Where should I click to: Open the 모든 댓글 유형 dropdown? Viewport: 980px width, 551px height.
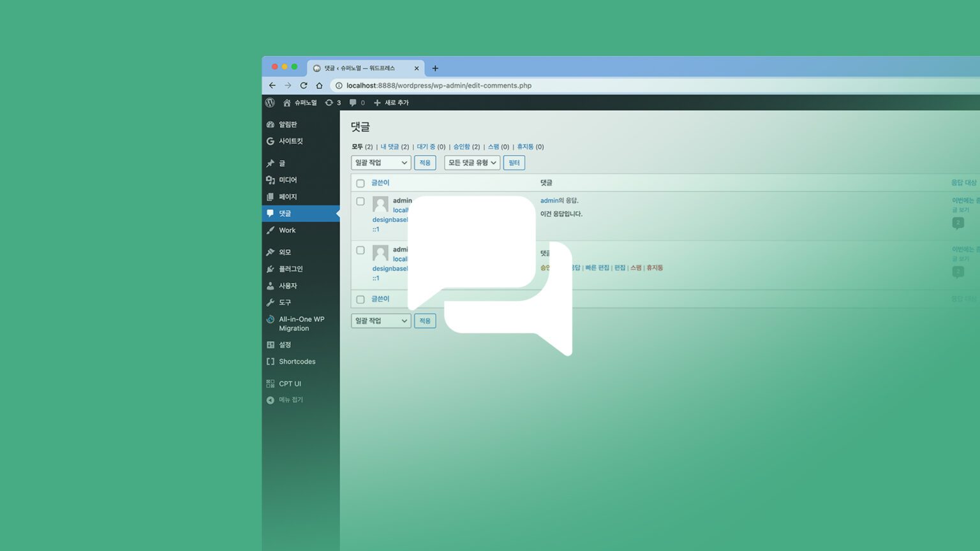tap(471, 163)
